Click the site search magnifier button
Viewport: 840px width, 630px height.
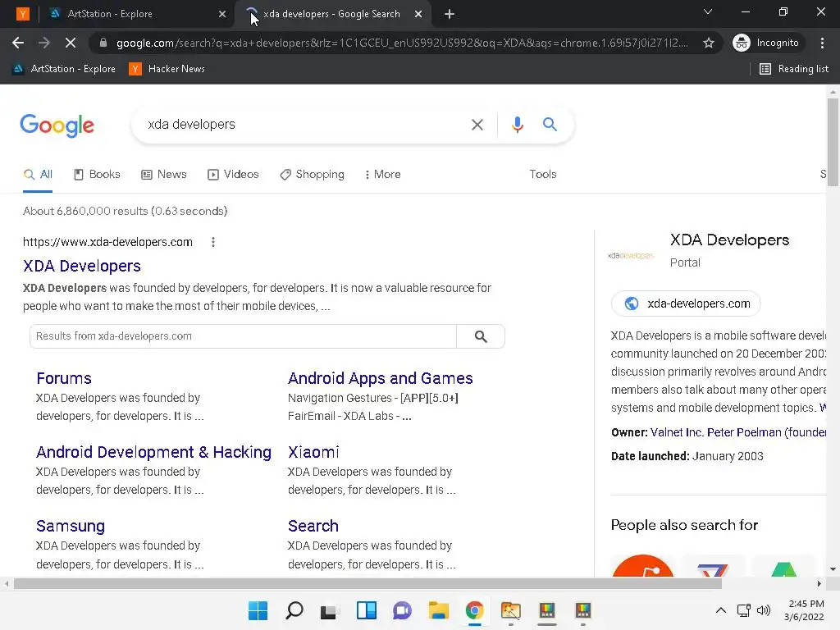[x=481, y=336]
